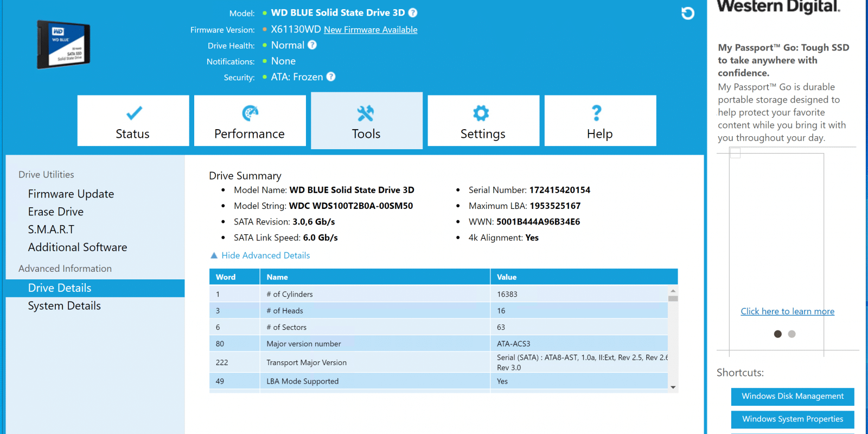
Task: Switch to the Status tab
Action: (133, 120)
